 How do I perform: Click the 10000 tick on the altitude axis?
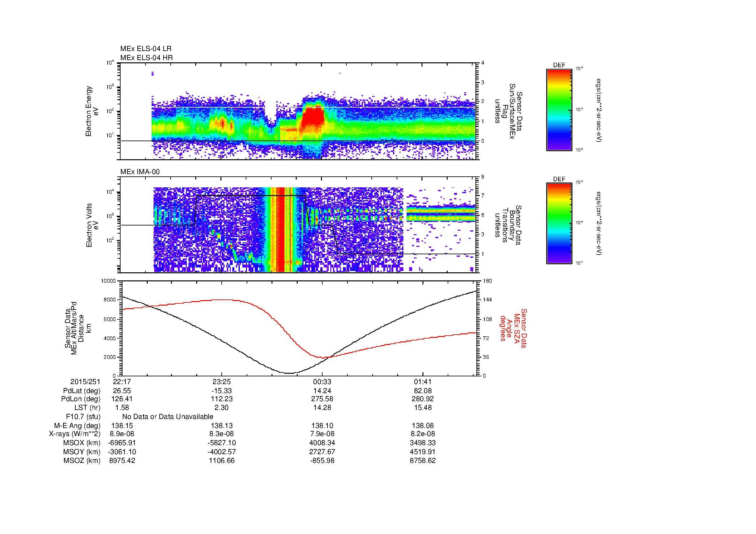click(108, 281)
